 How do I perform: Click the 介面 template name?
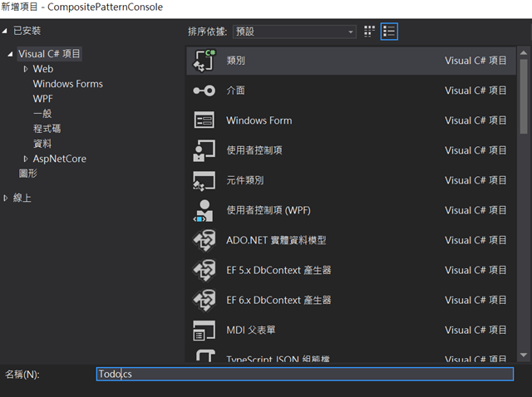(x=236, y=91)
